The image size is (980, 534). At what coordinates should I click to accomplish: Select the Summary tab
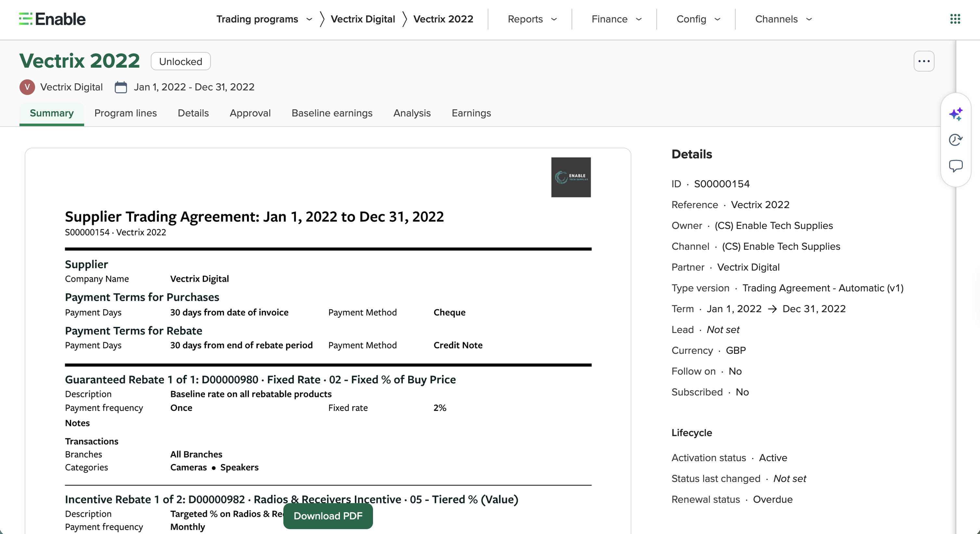click(52, 113)
